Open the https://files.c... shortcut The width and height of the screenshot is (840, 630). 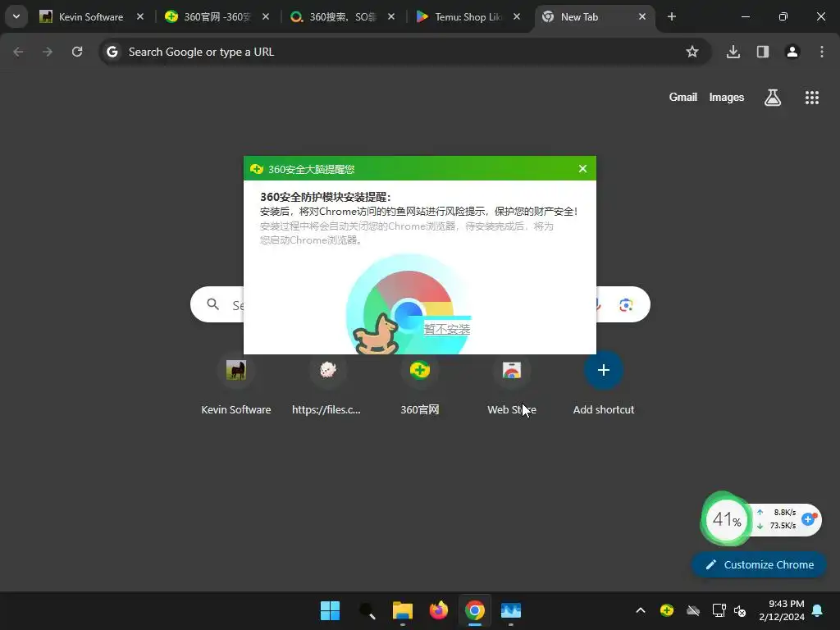pyautogui.click(x=326, y=384)
